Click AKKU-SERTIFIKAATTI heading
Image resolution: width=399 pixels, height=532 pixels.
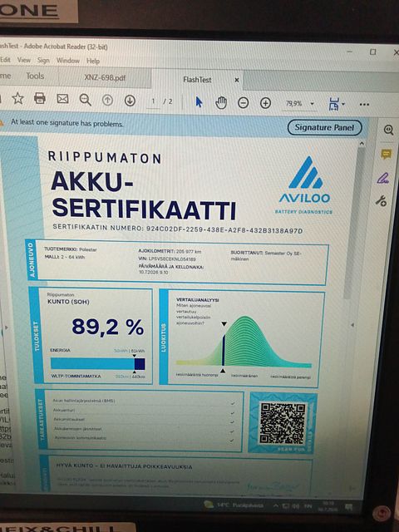point(143,195)
